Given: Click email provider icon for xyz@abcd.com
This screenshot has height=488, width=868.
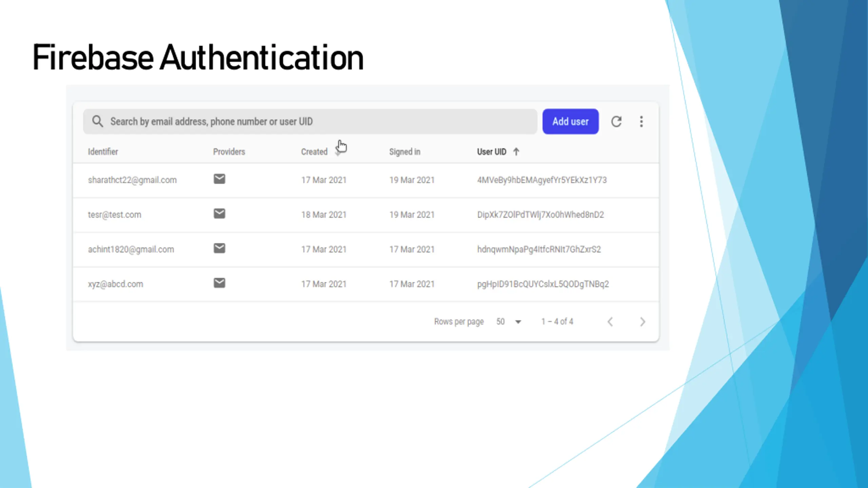Looking at the screenshot, I should tap(219, 283).
